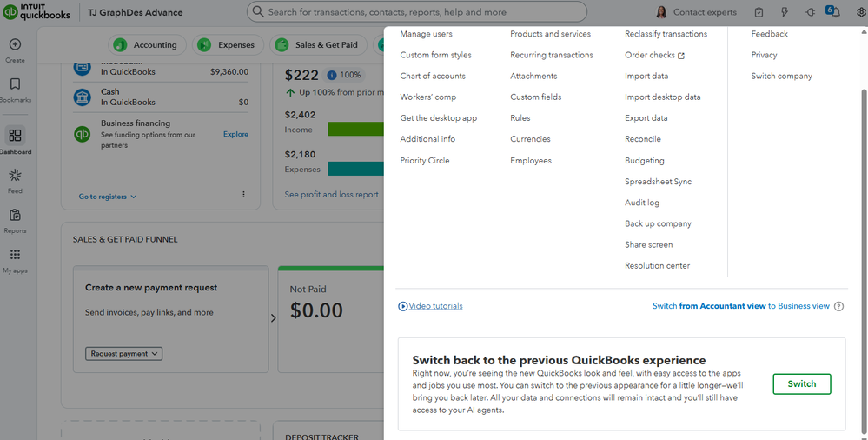Expand the Go to registers dropdown
The height and width of the screenshot is (440, 868).
click(x=108, y=197)
